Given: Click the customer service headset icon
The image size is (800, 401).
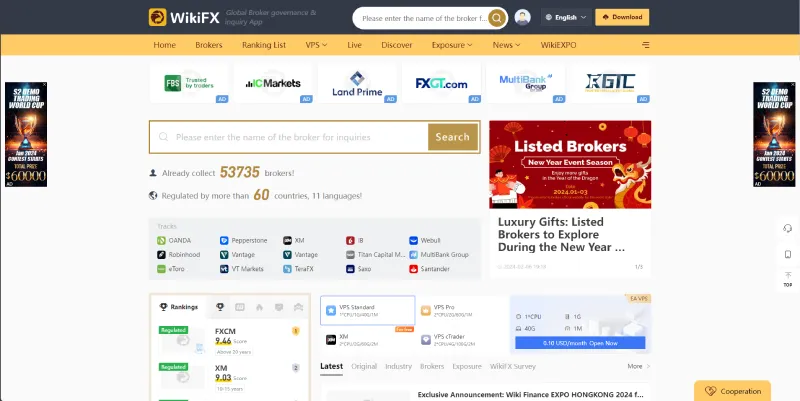Looking at the screenshot, I should pos(788,228).
